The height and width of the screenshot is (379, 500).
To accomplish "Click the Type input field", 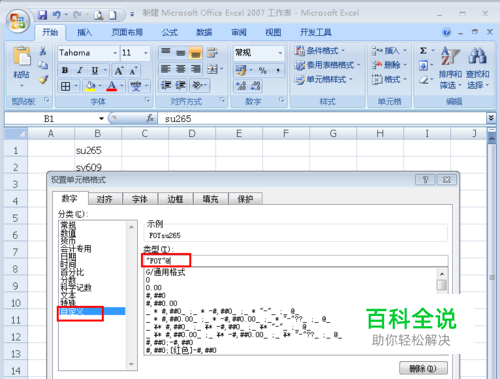I will pyautogui.click(x=296, y=261).
